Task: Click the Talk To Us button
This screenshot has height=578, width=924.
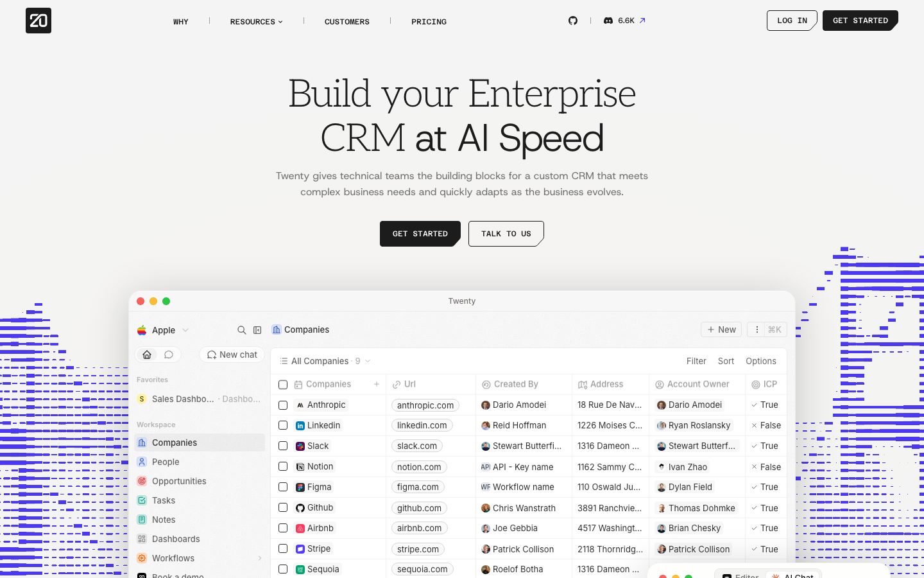Action: click(x=506, y=234)
